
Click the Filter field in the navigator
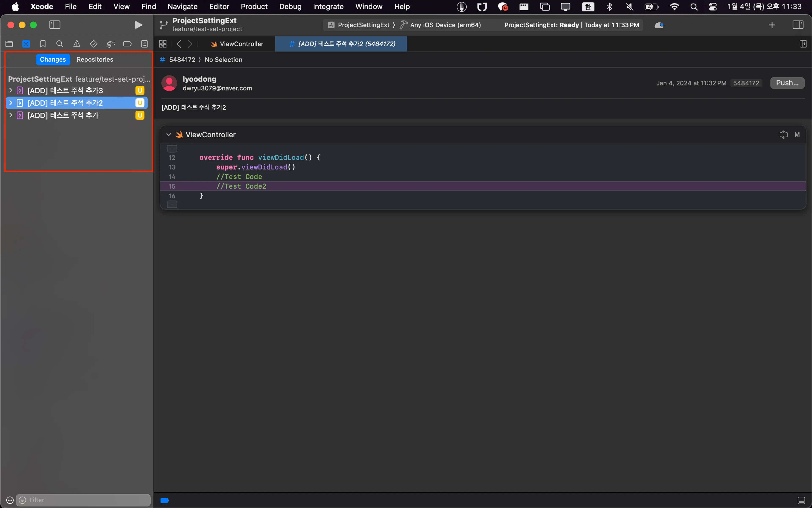[83, 500]
